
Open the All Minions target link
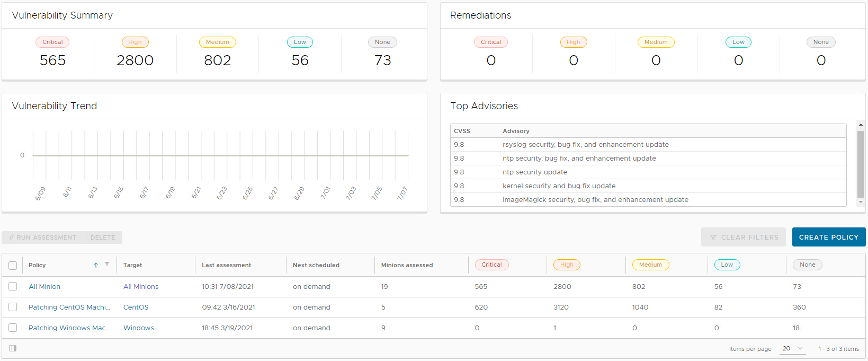click(141, 286)
